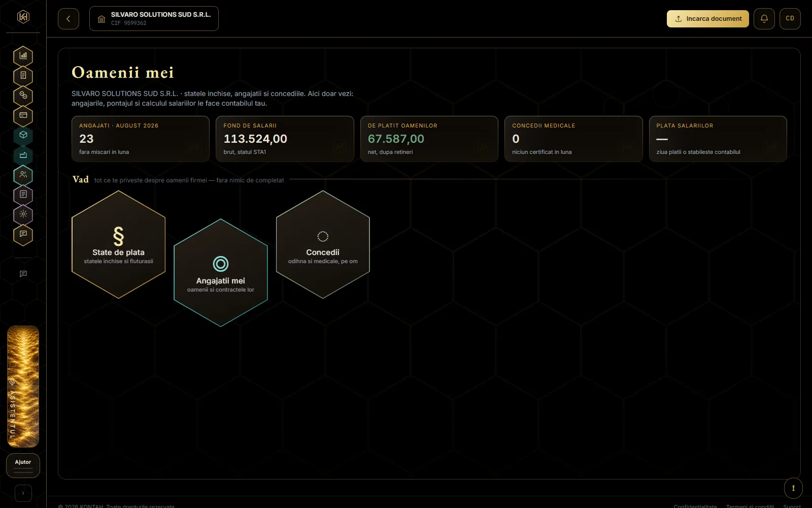Click the small grey message icon in sidebar
Viewport: 812px width, 508px height.
[x=23, y=274]
